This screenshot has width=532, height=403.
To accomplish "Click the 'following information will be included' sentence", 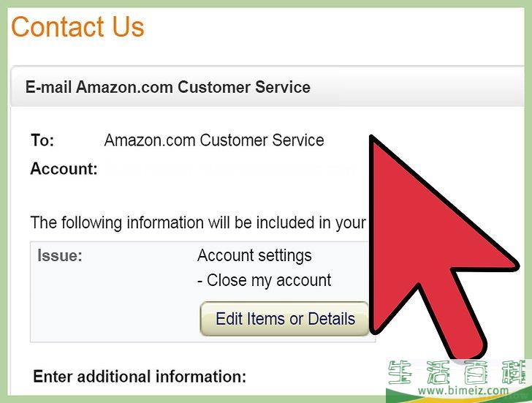I will click(198, 223).
